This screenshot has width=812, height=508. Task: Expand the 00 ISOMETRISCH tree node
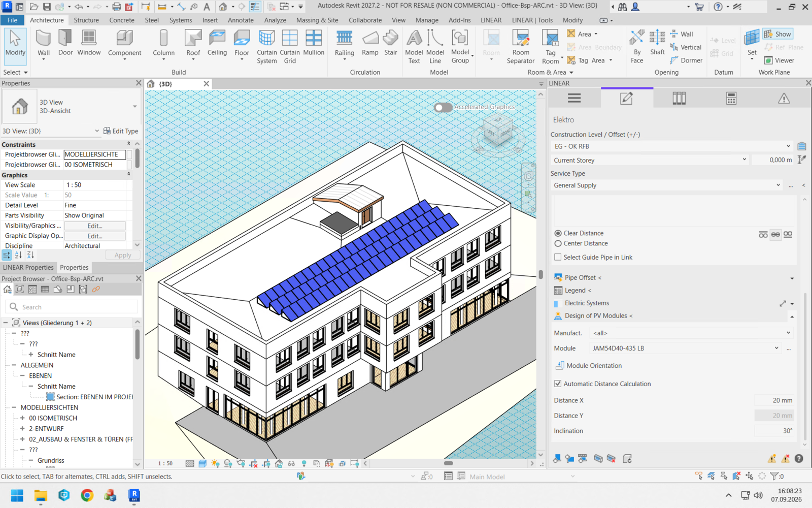(22, 418)
